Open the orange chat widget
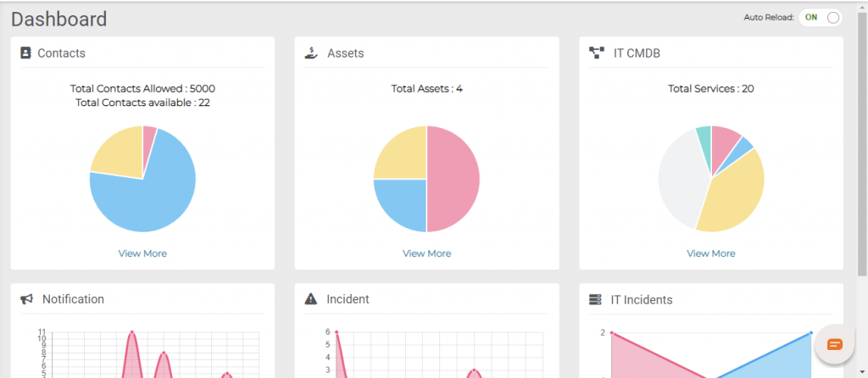The image size is (868, 378). [835, 344]
